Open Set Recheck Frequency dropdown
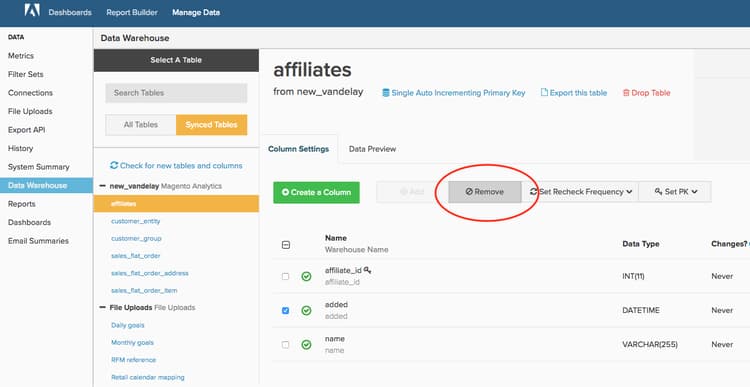The height and width of the screenshot is (387, 750). [580, 192]
